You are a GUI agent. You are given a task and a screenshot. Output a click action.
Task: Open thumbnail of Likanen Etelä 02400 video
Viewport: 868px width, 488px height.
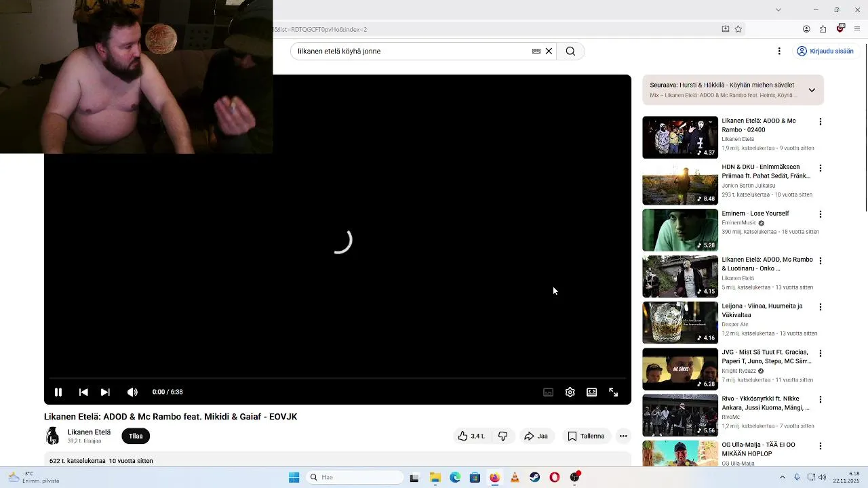point(680,138)
